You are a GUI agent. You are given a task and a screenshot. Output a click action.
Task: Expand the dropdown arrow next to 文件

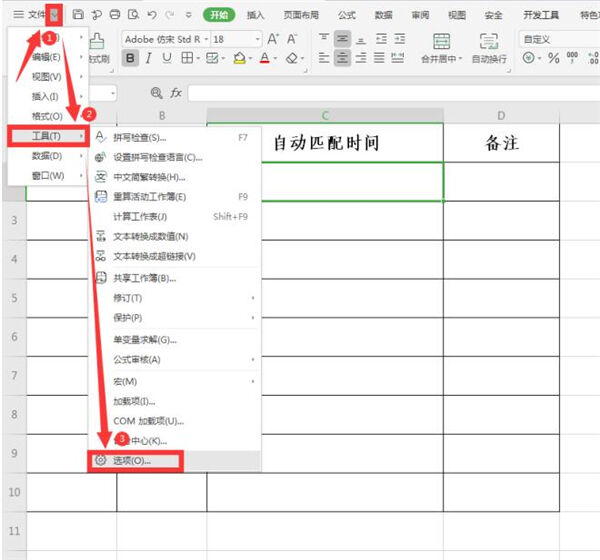click(54, 15)
